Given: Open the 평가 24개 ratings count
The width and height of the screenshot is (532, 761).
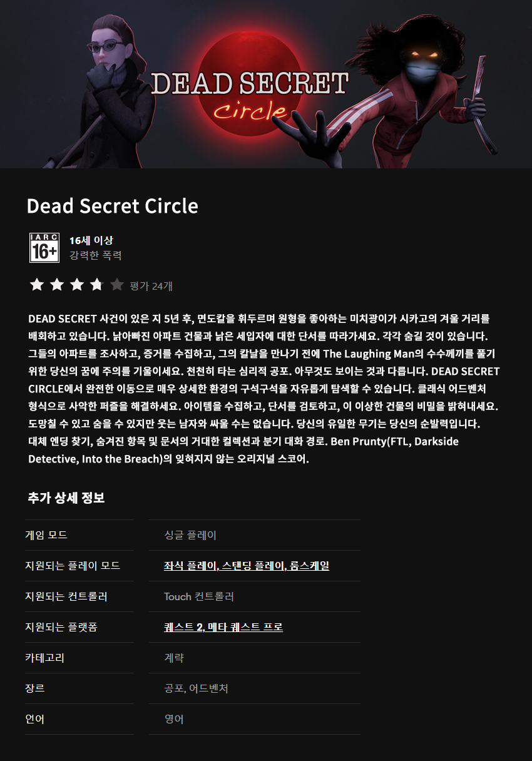Looking at the screenshot, I should (151, 286).
